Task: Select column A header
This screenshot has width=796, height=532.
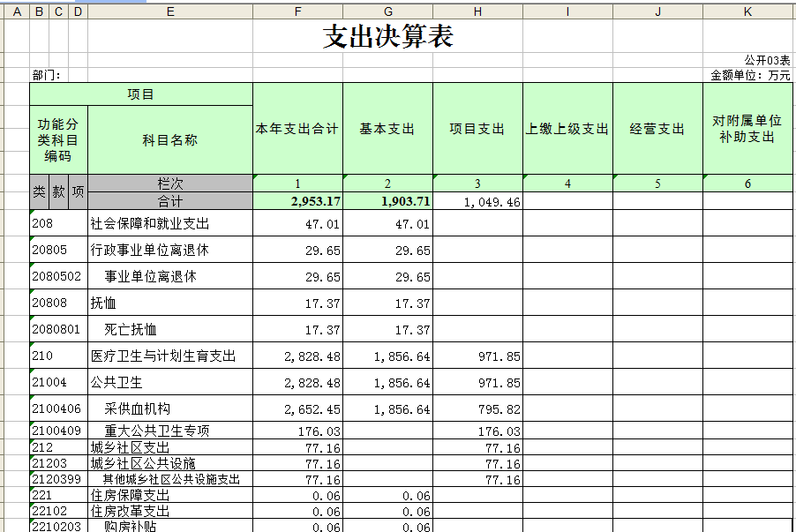Action: pyautogui.click(x=17, y=11)
